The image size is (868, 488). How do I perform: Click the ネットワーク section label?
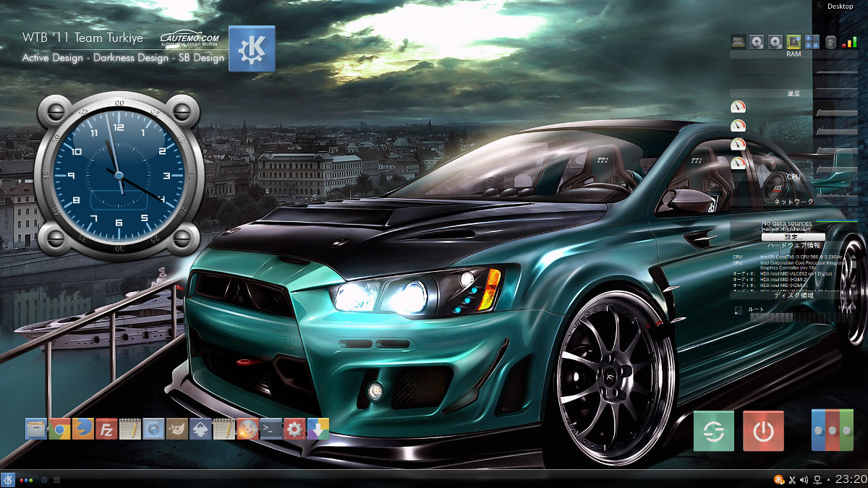[793, 202]
